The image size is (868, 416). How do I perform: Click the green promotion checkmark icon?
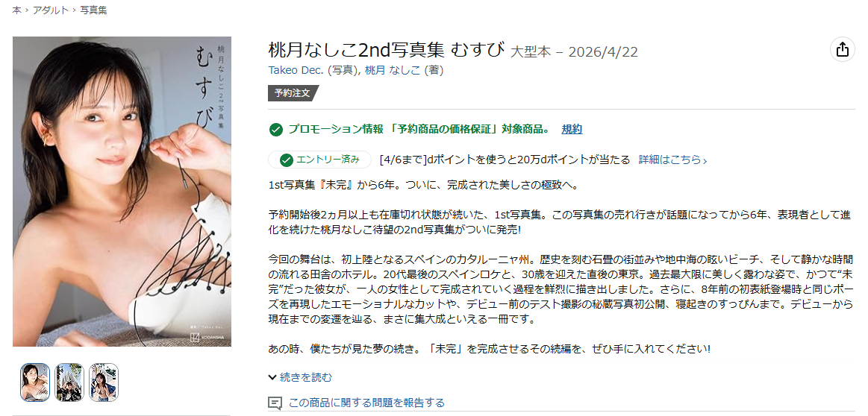[275, 130]
